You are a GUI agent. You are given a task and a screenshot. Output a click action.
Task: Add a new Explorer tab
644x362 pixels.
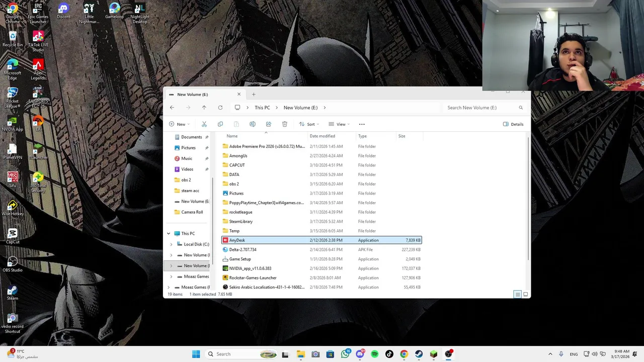pyautogui.click(x=254, y=94)
